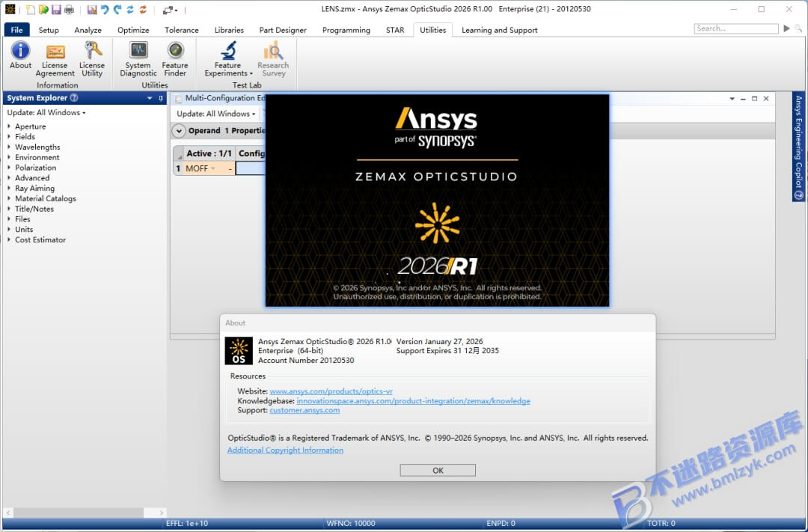Open Additional Copyright Information link
The image size is (808, 532).
point(285,450)
